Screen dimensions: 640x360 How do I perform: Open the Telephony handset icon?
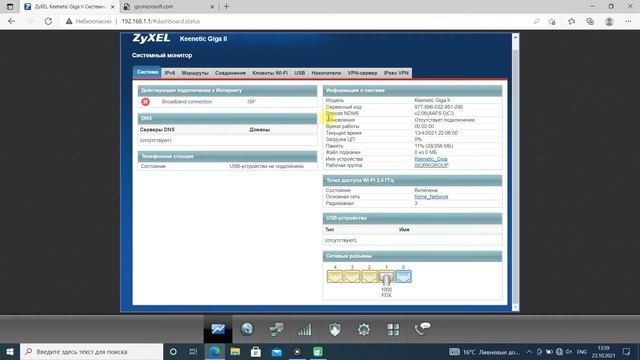422,328
